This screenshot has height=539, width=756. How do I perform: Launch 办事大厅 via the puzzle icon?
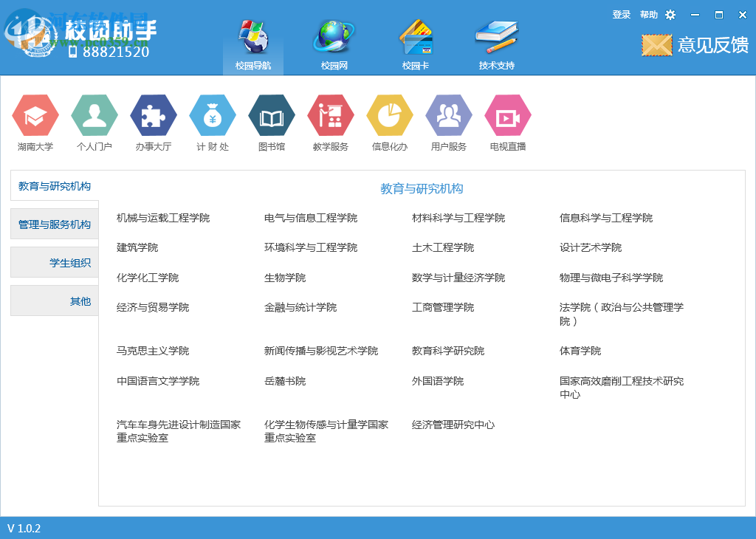click(x=153, y=117)
